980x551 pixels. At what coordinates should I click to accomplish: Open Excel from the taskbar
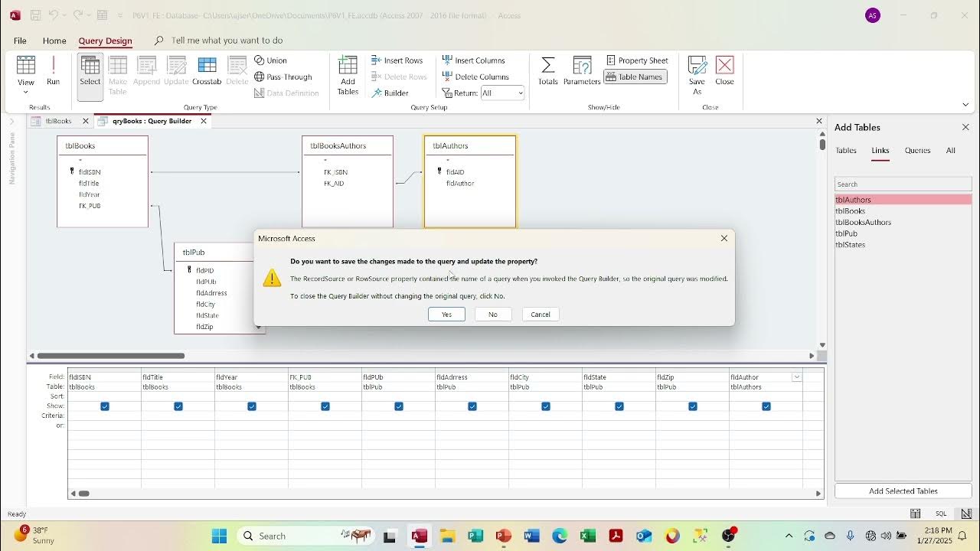(588, 536)
